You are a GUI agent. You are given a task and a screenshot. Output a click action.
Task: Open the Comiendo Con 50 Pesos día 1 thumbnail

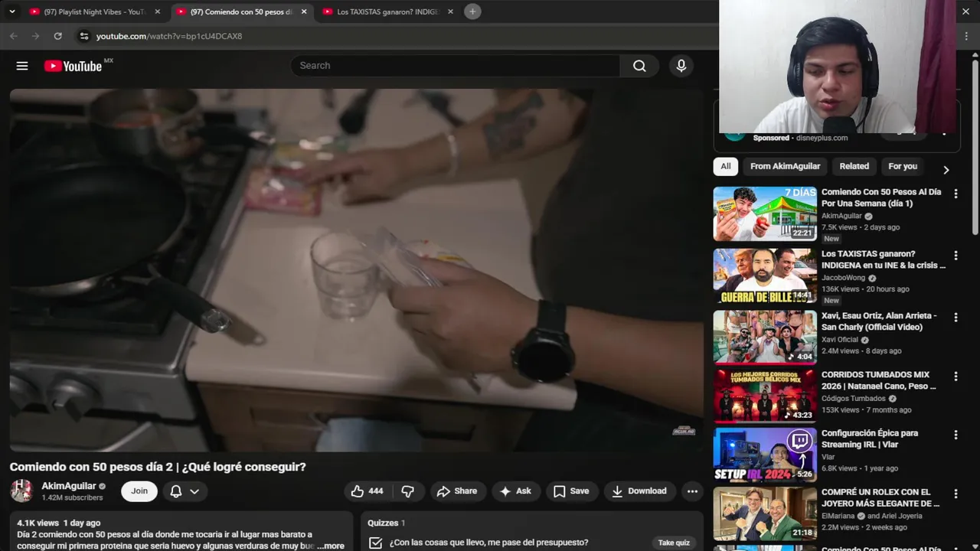(x=765, y=214)
